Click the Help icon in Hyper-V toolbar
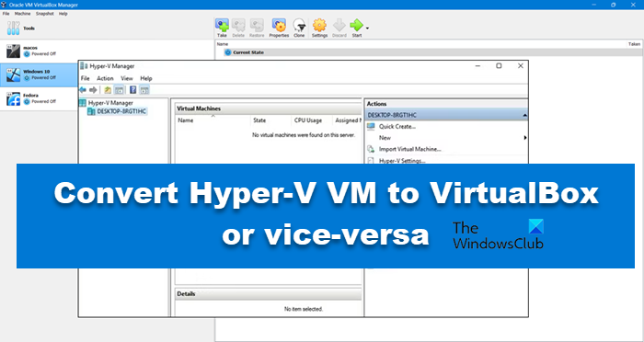 (x=133, y=90)
